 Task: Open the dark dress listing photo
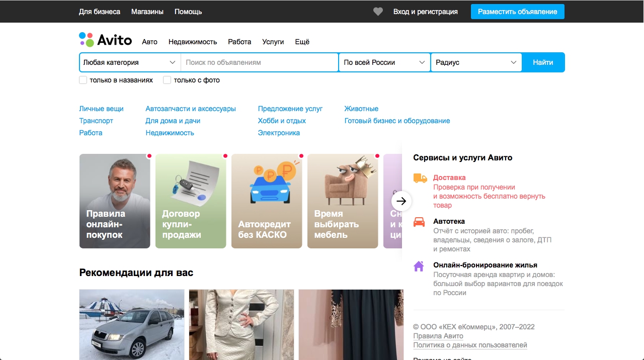click(351, 324)
